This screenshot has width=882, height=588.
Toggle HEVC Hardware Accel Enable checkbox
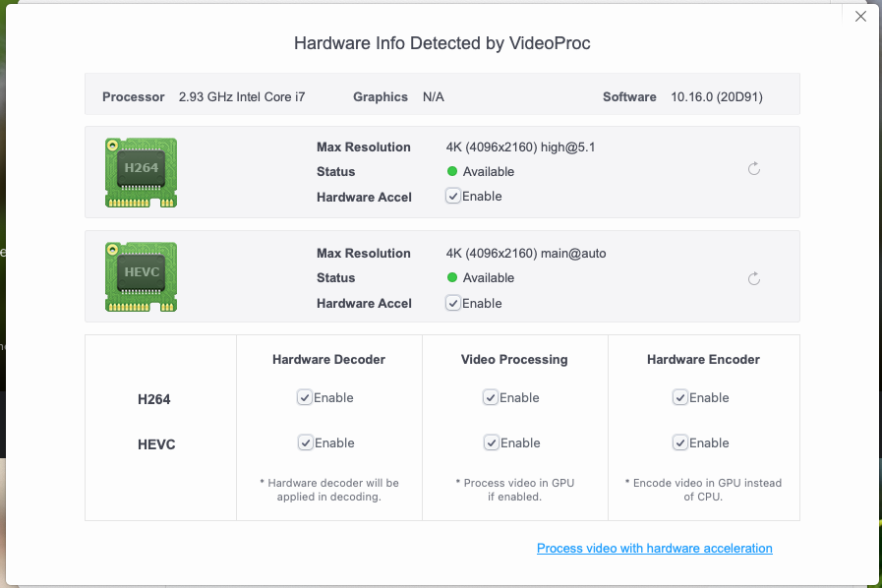point(452,303)
